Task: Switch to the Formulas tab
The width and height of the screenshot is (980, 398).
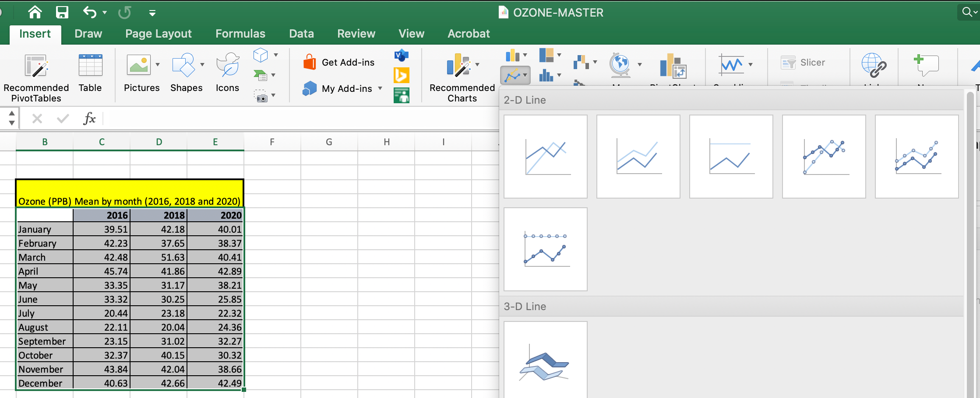Action: coord(240,34)
